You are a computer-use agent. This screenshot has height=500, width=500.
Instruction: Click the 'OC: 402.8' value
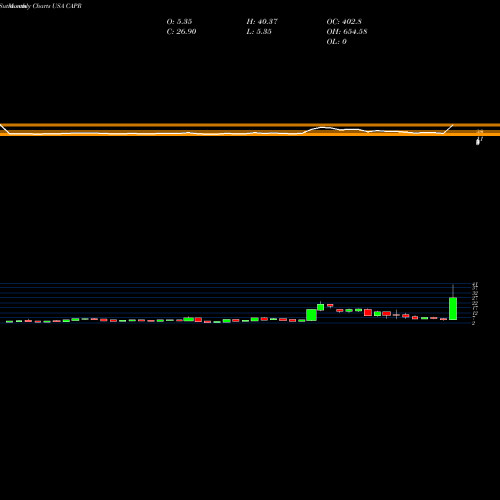click(344, 22)
